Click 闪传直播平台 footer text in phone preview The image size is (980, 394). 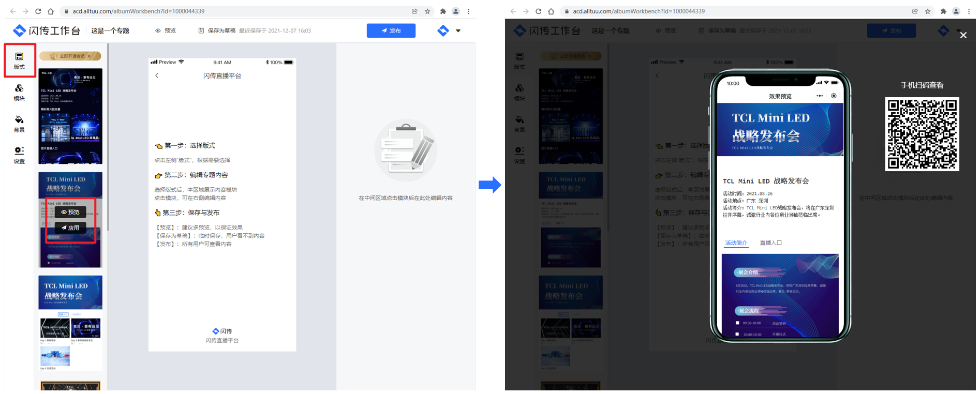[x=222, y=340]
